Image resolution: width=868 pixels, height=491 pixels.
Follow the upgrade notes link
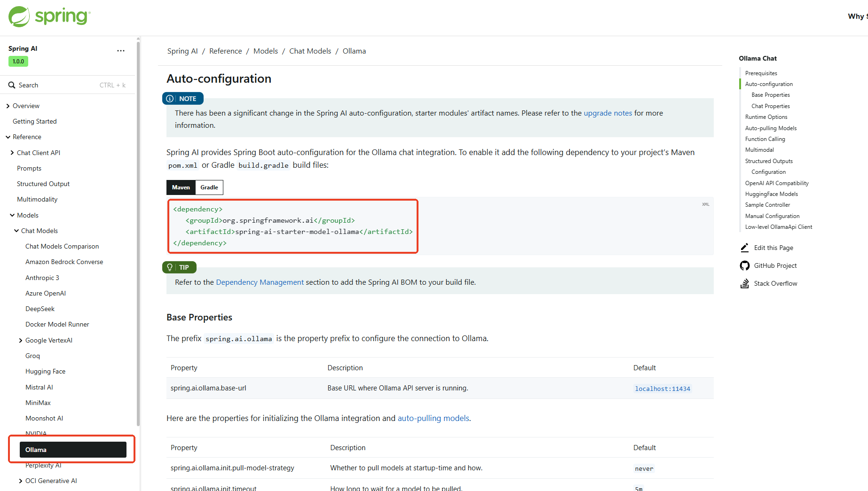pyautogui.click(x=608, y=113)
